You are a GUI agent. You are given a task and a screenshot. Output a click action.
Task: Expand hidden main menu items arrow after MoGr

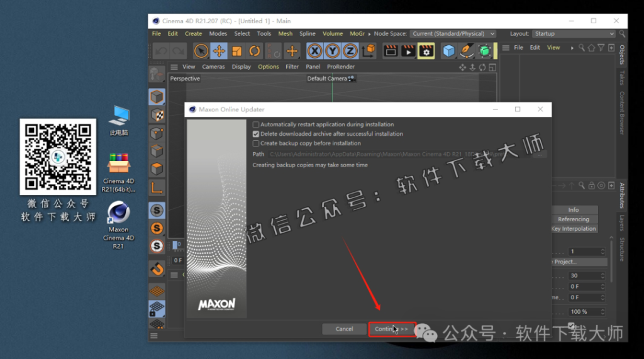(369, 34)
